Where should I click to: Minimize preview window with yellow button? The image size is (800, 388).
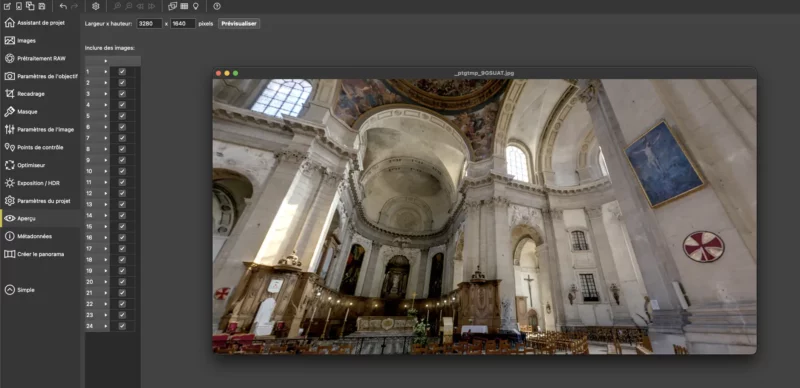click(227, 73)
